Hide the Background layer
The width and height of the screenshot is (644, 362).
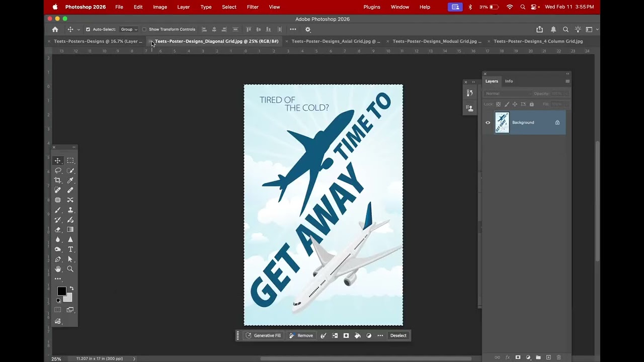488,123
